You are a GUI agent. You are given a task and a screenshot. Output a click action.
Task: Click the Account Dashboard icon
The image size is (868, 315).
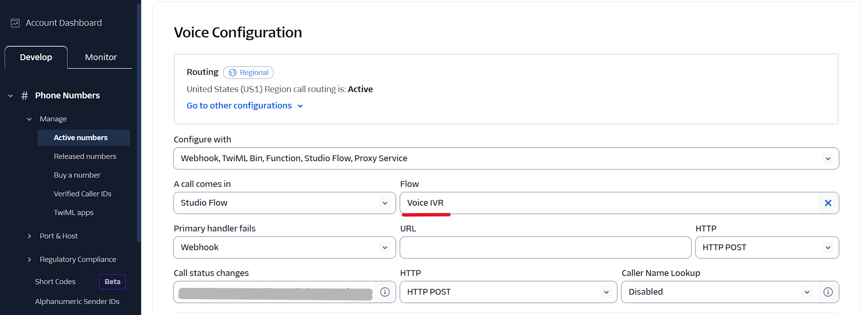(x=15, y=23)
